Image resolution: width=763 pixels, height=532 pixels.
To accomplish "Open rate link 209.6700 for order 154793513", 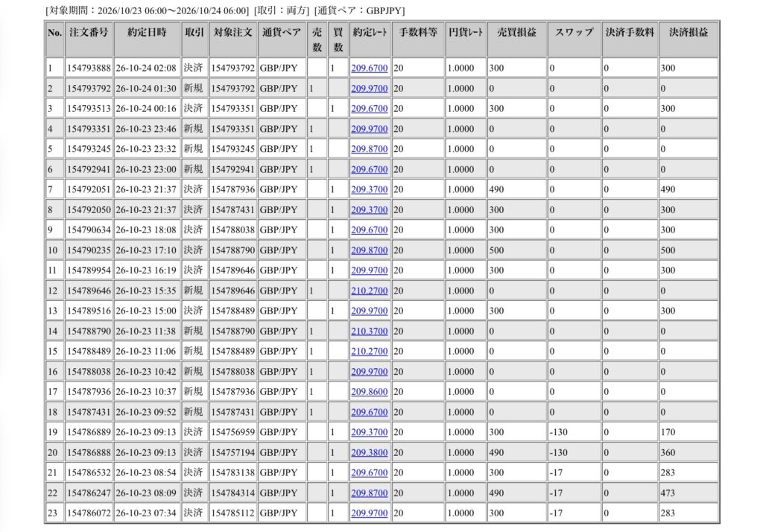I will 370,109.
